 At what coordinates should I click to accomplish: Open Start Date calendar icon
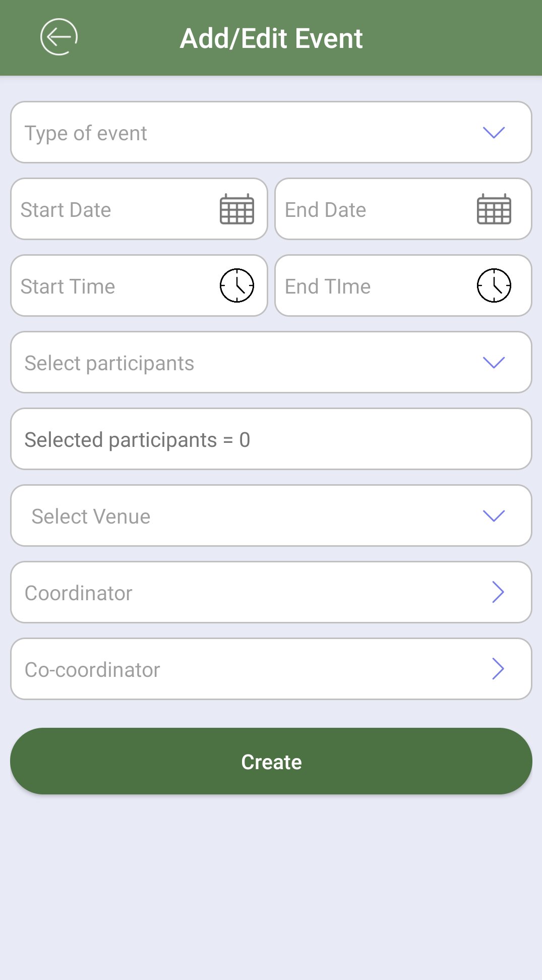click(x=236, y=209)
